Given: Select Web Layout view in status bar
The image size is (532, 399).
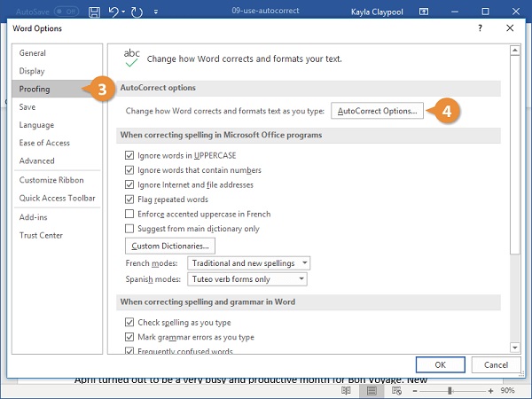Looking at the screenshot, I should (396, 390).
